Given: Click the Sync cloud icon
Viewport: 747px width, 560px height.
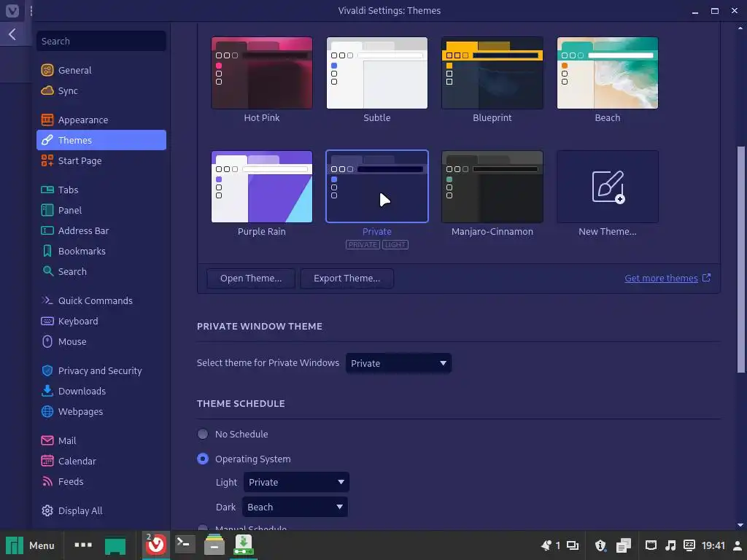Looking at the screenshot, I should coord(47,91).
